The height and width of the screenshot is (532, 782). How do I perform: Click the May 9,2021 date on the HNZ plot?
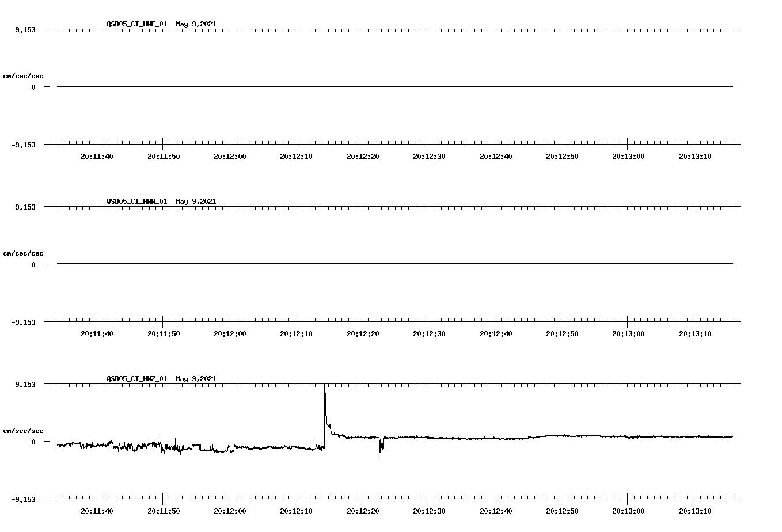196,379
